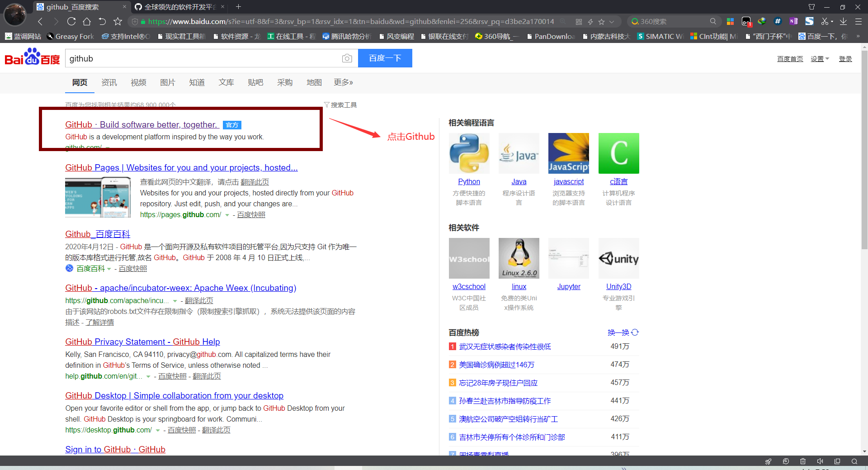The width and height of the screenshot is (868, 470).
Task: Click the OneNote extension icon
Action: pos(793,21)
